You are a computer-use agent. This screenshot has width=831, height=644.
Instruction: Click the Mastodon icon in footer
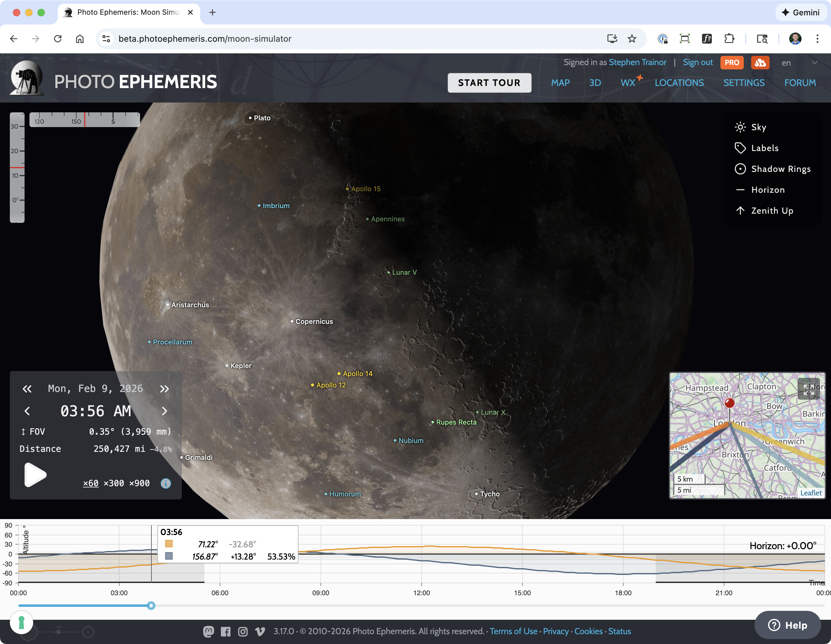(208, 631)
